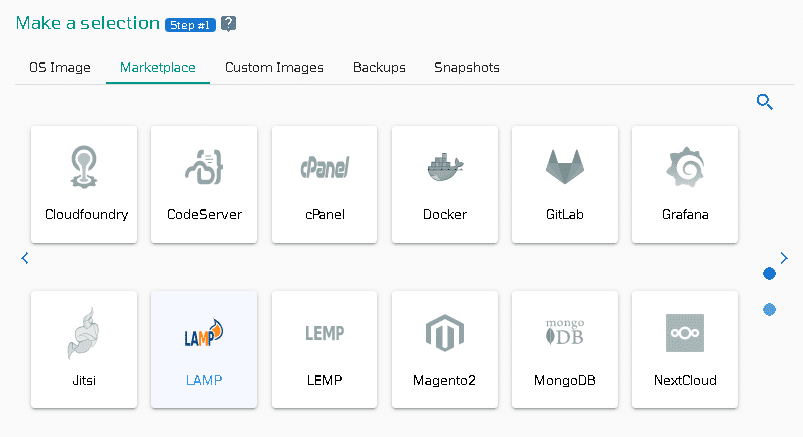This screenshot has width=803, height=437.
Task: Click the MongoDB label text
Action: (x=565, y=381)
